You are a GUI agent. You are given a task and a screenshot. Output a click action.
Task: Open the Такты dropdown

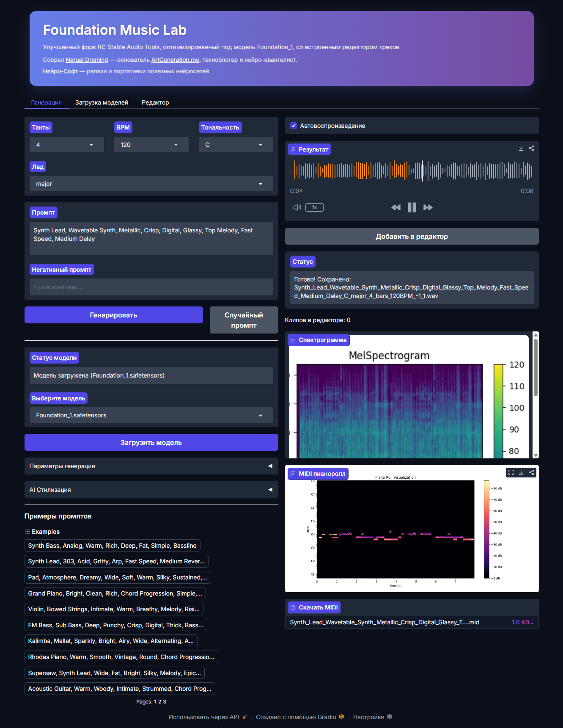(x=67, y=145)
